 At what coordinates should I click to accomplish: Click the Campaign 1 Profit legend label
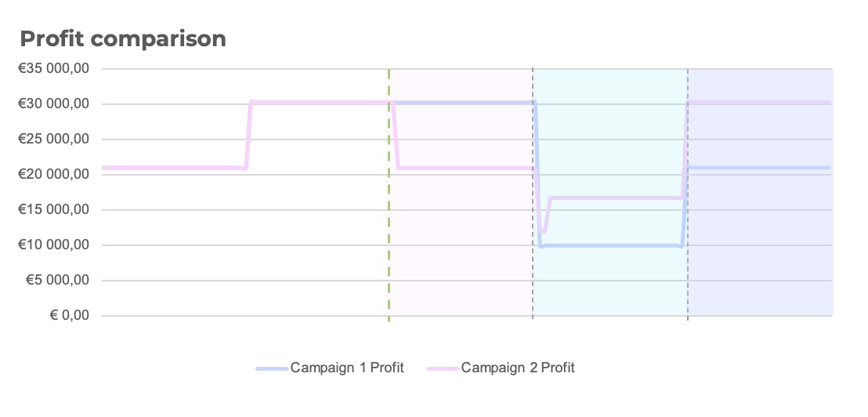point(347,368)
